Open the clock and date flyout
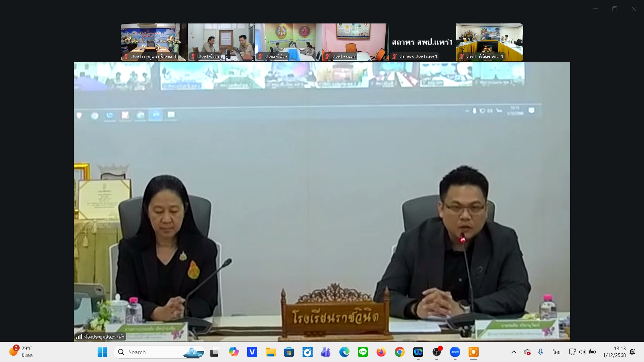Viewport: 644px width, 362px height. click(614, 352)
